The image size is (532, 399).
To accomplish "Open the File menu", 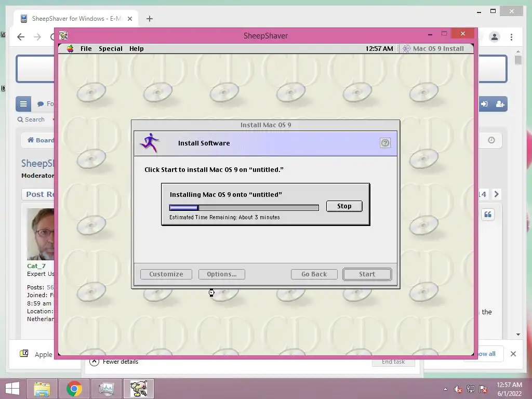I will tap(86, 48).
